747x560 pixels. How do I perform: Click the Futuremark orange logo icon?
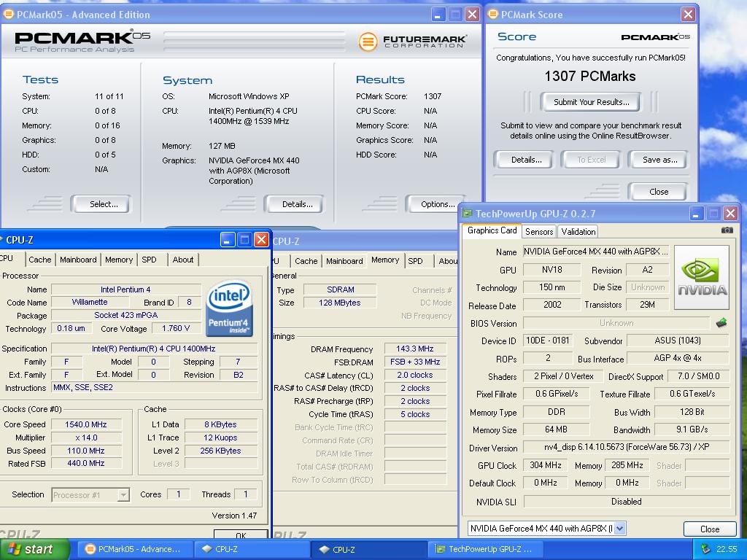pyautogui.click(x=368, y=42)
